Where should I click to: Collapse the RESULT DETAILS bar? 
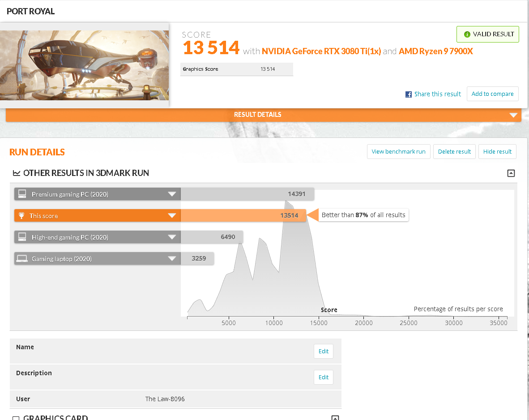point(513,115)
